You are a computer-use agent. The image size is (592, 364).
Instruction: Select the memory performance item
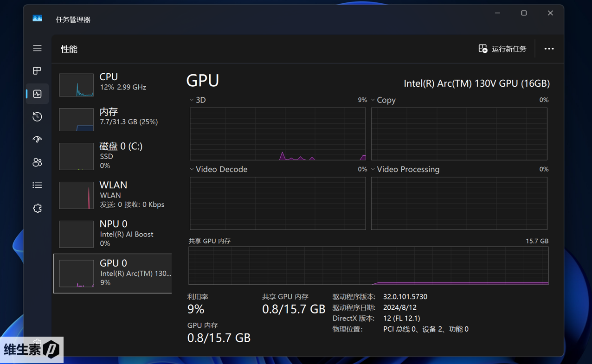click(x=113, y=119)
